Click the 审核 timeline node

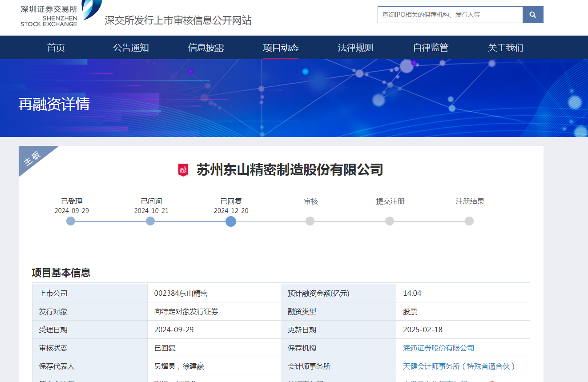pos(310,221)
